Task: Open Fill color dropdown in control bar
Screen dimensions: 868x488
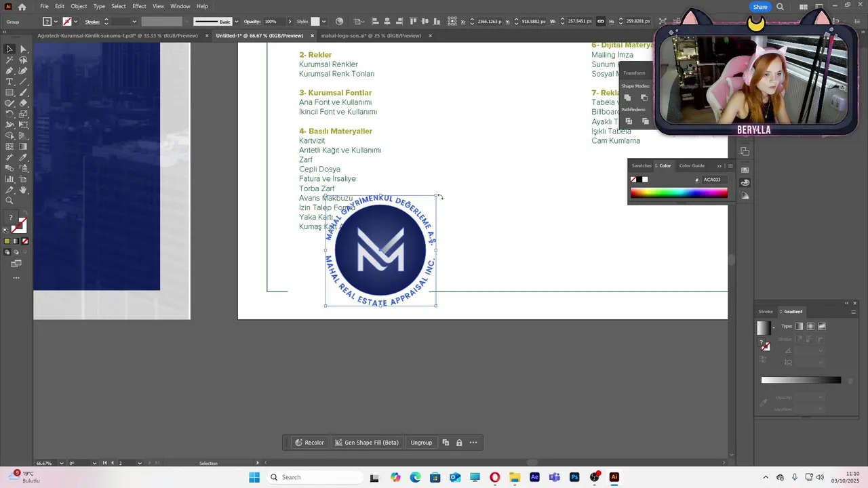Action: pos(56,22)
